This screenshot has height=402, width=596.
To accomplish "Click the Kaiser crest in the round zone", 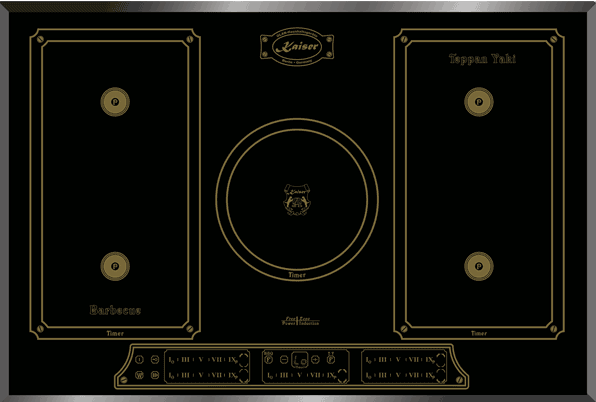I will [x=297, y=200].
